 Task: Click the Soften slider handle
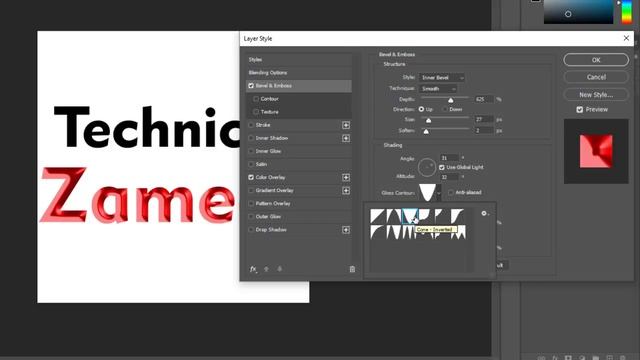(426, 131)
